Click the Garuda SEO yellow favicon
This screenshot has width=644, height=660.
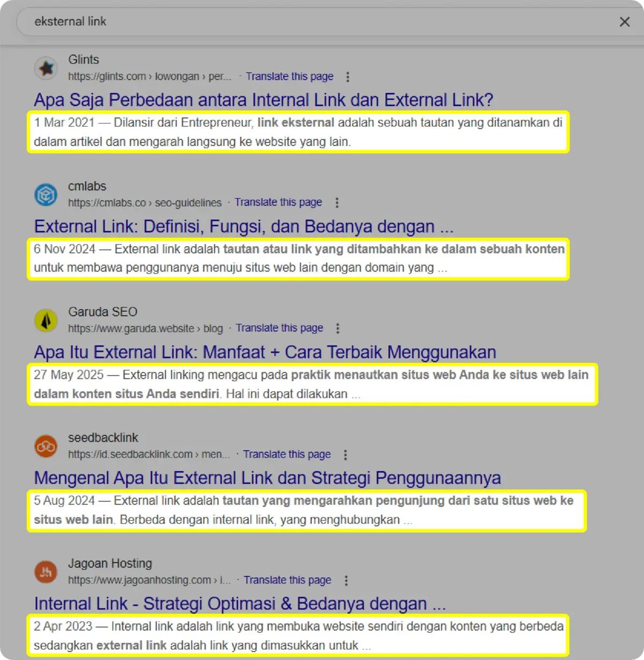[46, 320]
